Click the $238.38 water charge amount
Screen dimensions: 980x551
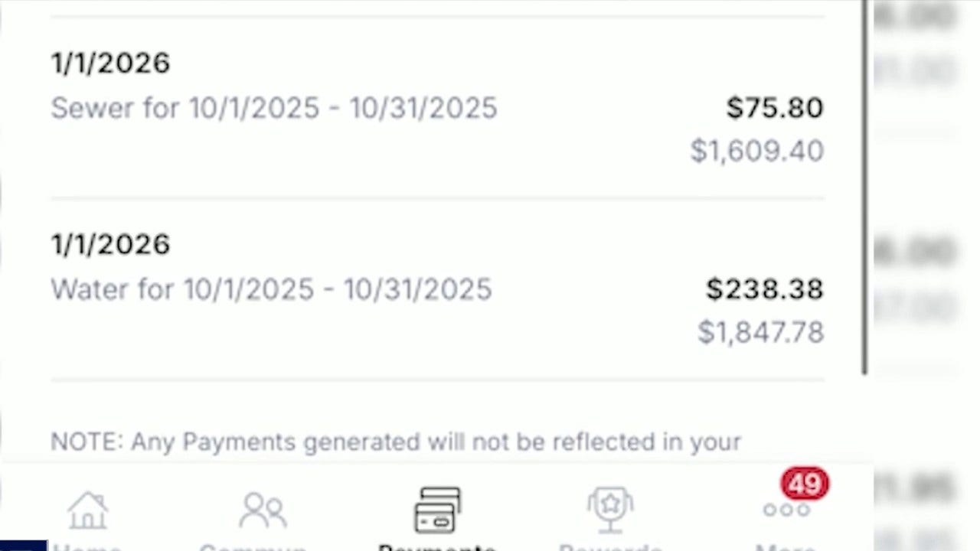tap(764, 289)
